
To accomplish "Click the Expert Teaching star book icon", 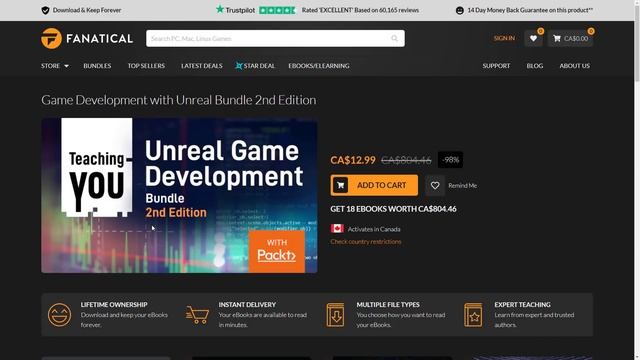I will tap(473, 315).
